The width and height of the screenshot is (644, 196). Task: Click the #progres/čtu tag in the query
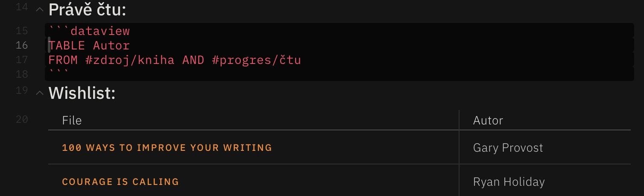pyautogui.click(x=256, y=60)
